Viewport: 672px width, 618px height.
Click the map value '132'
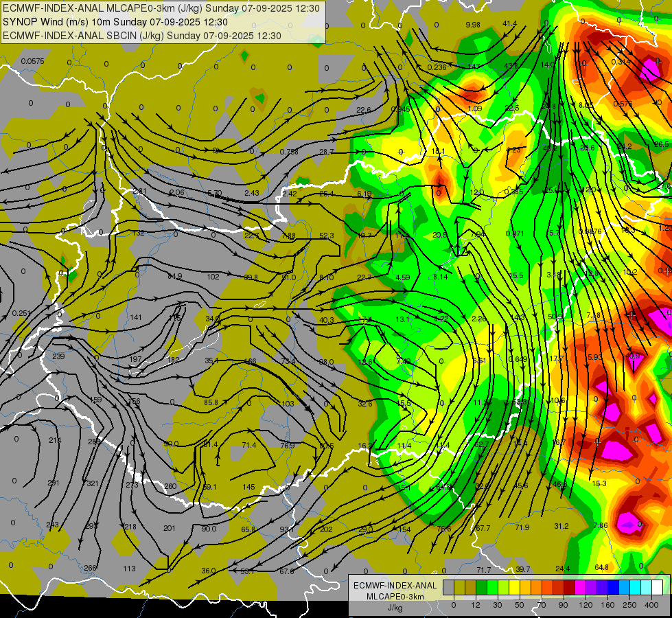coord(139,233)
